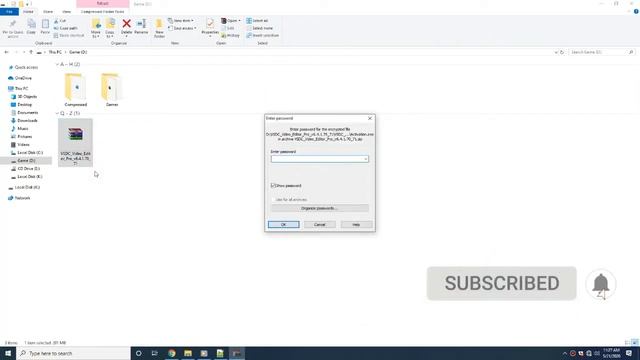
Task: Click the Task View taskbar button
Action: (155, 353)
